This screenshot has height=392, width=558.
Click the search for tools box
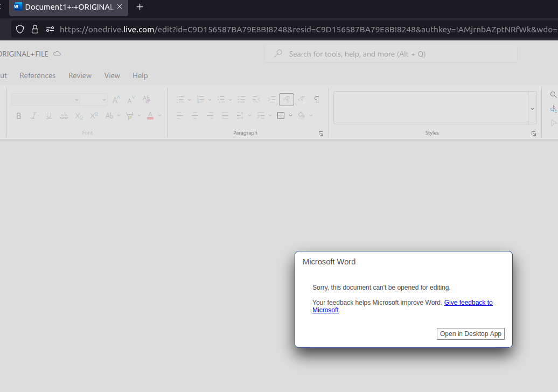coord(390,54)
